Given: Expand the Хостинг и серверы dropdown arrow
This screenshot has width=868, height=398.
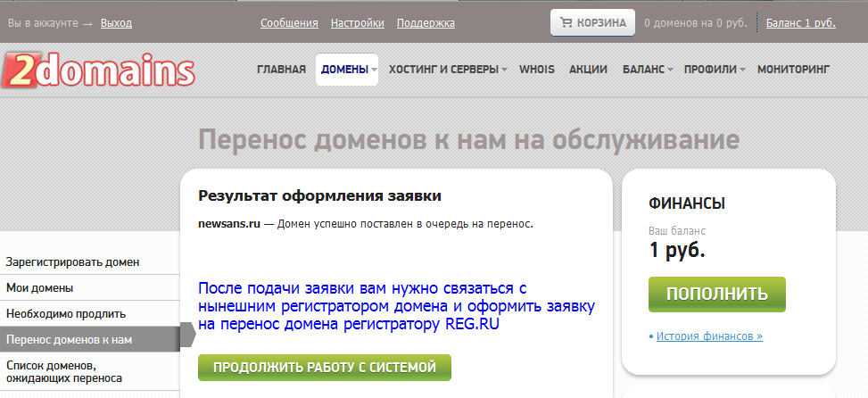Looking at the screenshot, I should pyautogui.click(x=504, y=70).
